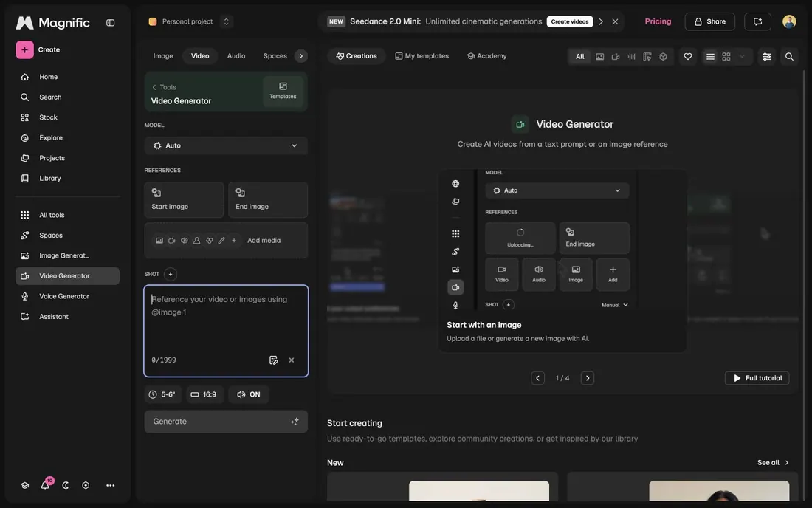812x508 pixels.
Task: Open the 16:9 aspect ratio selector
Action: click(204, 394)
